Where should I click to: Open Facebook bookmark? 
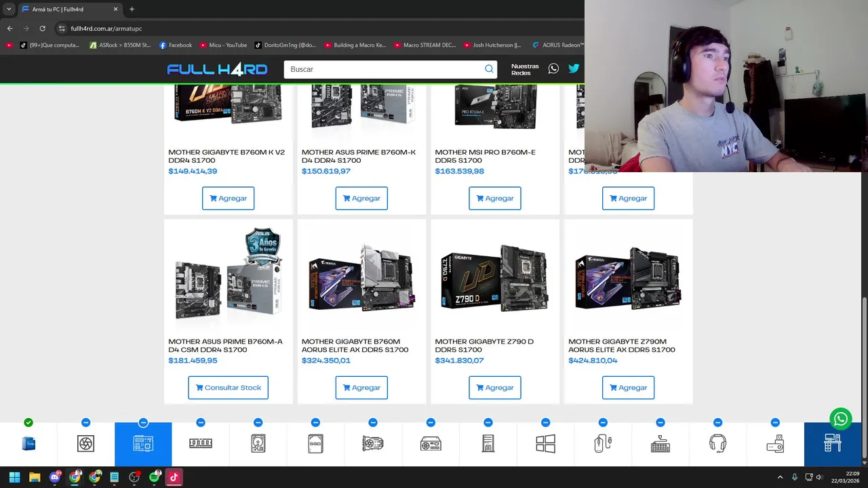click(176, 45)
